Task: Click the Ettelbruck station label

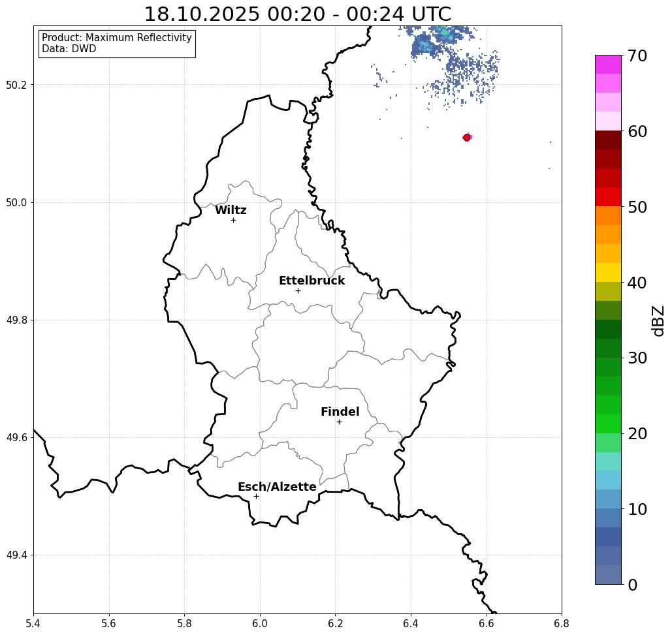Action: [312, 281]
